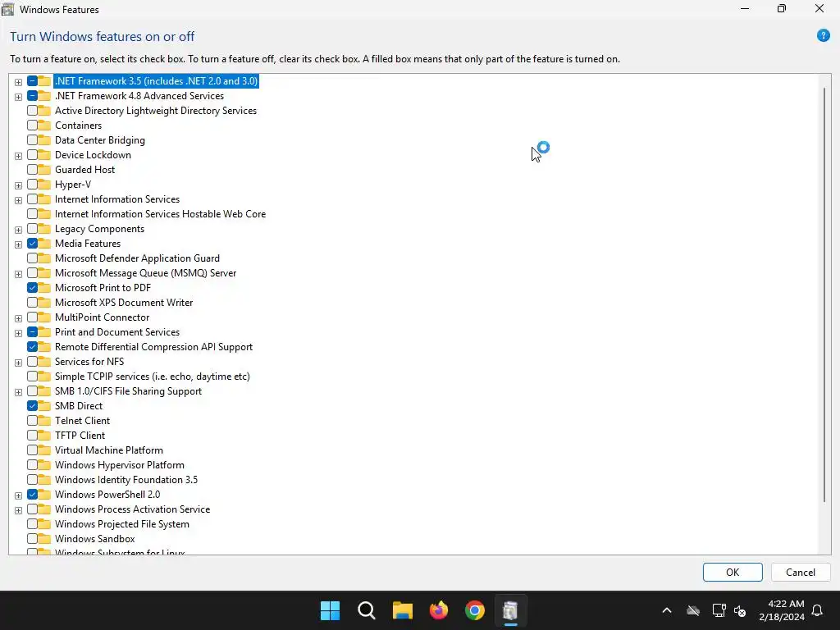
Task: Select 'Windows Identity Foundation 3.5' row text
Action: pyautogui.click(x=126, y=479)
